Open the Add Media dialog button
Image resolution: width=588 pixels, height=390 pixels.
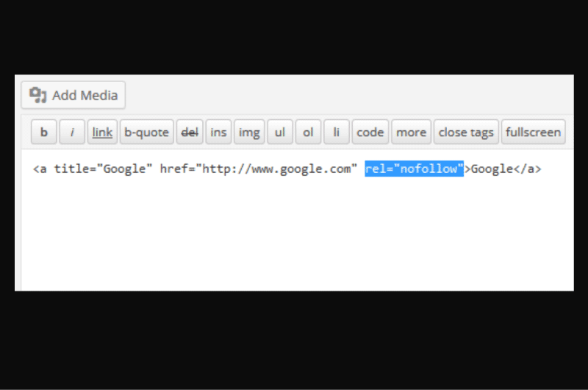pyautogui.click(x=73, y=95)
